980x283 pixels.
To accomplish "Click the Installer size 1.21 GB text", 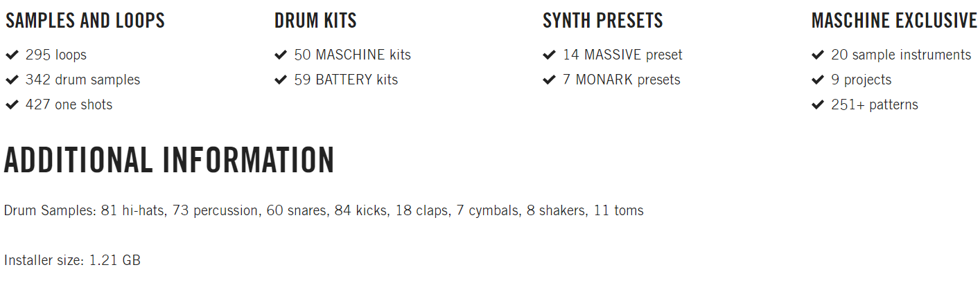I will pyautogui.click(x=72, y=261).
